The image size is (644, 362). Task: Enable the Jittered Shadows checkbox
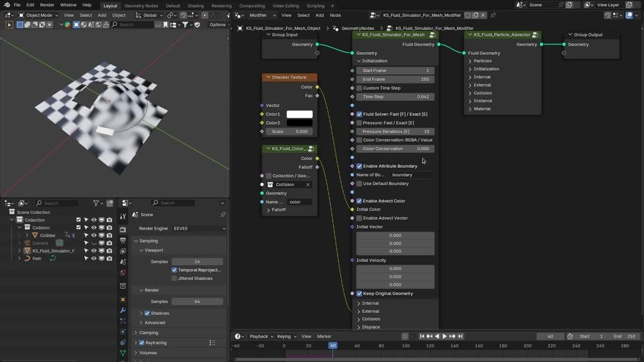pyautogui.click(x=175, y=279)
